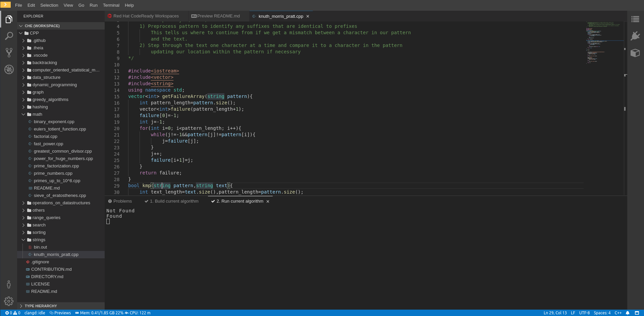Open prime_numbers.cpp in the file tree

pyautogui.click(x=53, y=173)
